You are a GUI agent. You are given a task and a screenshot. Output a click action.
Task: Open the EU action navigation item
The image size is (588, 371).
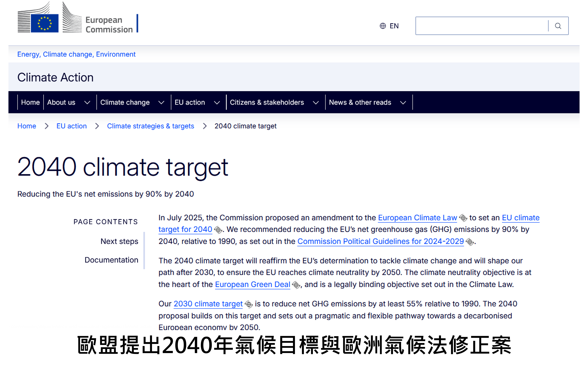click(190, 102)
